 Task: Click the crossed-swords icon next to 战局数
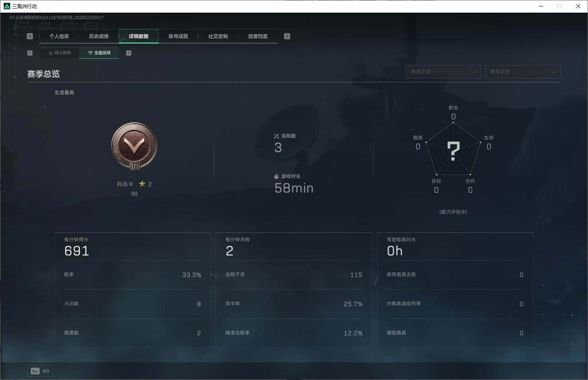point(276,136)
